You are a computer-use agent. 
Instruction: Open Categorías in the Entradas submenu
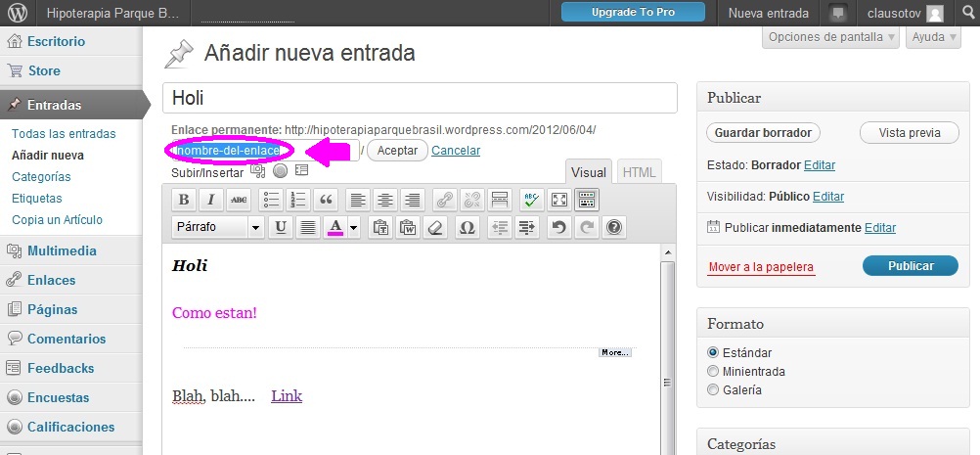(41, 177)
